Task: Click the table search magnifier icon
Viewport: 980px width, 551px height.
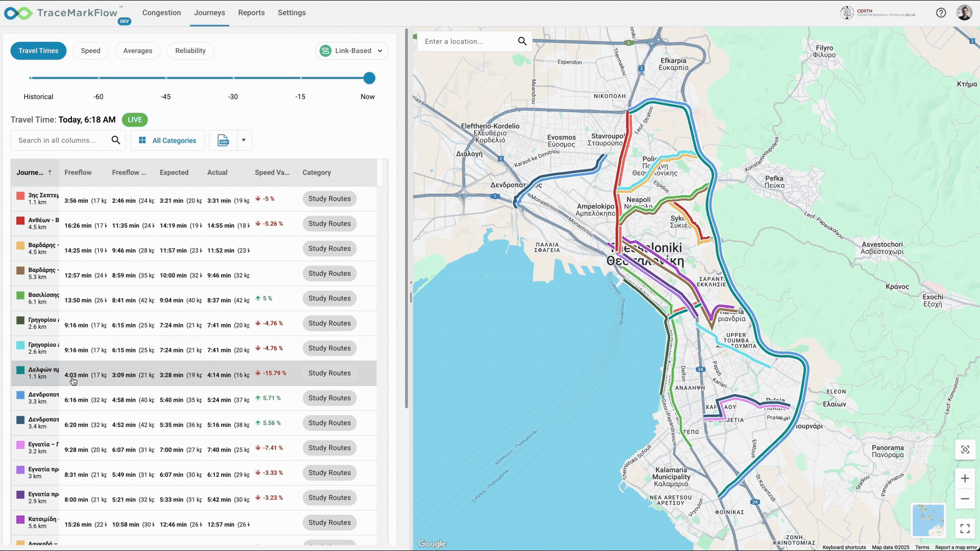Action: click(116, 140)
